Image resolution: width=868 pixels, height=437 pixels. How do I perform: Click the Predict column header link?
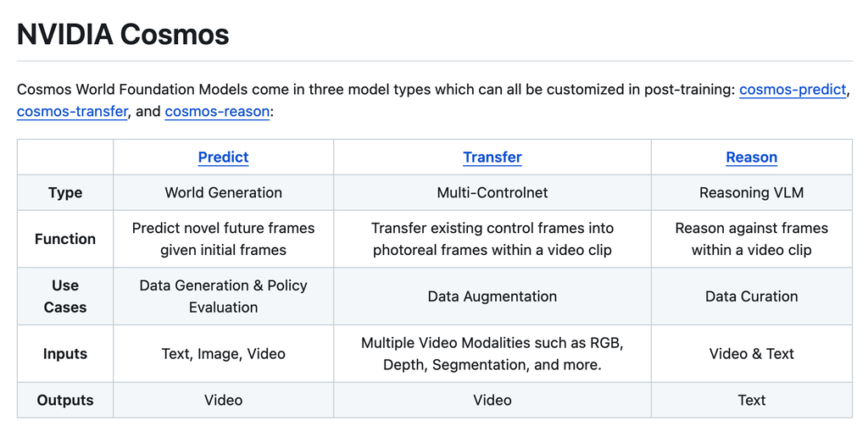point(223,157)
